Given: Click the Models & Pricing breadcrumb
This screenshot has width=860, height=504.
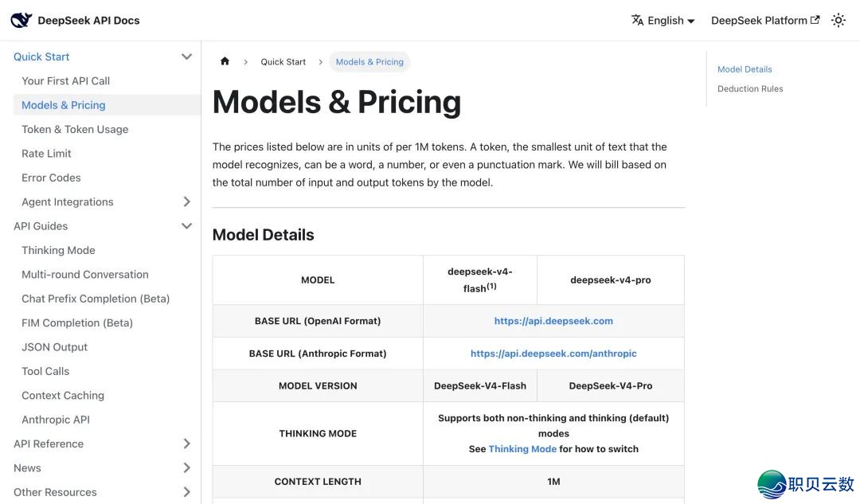Looking at the screenshot, I should [369, 62].
